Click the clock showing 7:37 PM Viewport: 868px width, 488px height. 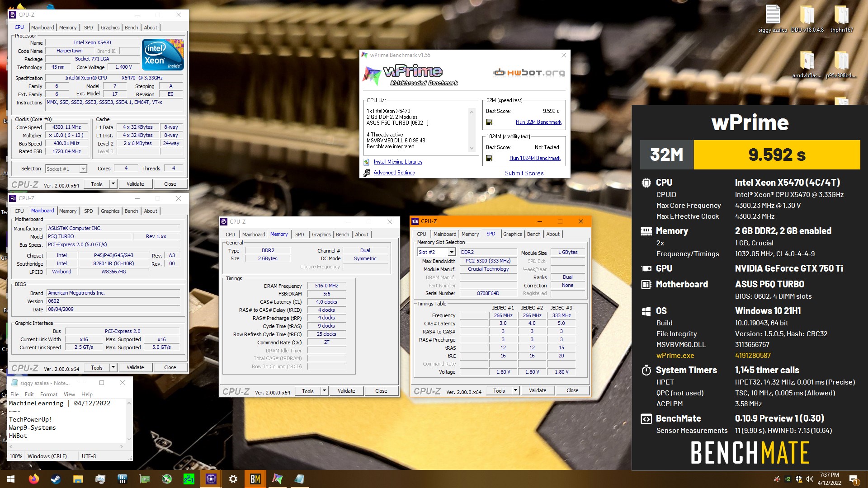click(829, 475)
